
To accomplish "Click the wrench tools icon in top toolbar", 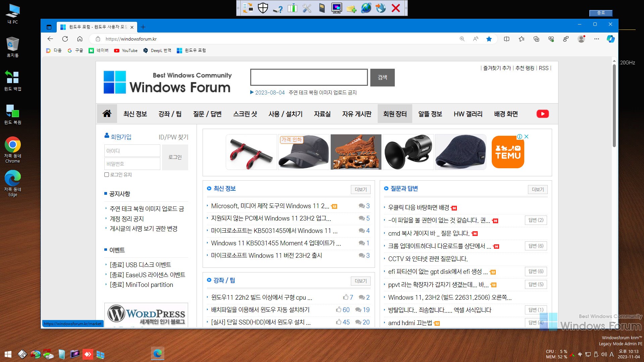I will click(307, 8).
